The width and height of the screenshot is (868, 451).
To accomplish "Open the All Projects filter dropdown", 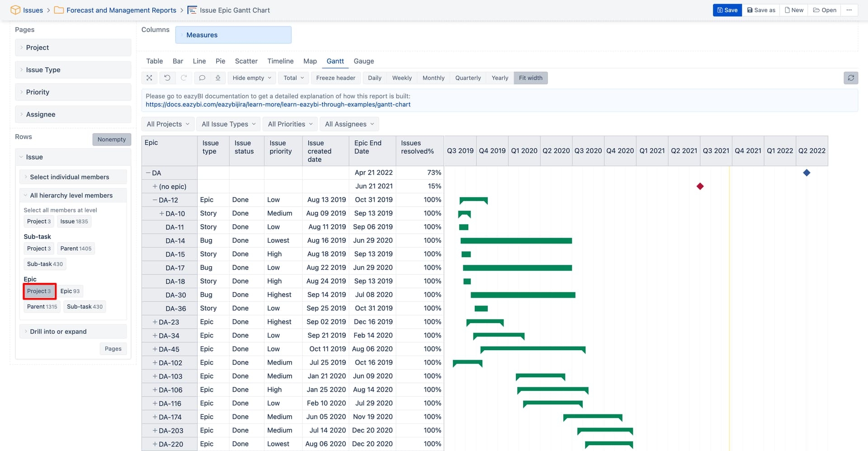I will click(x=167, y=124).
